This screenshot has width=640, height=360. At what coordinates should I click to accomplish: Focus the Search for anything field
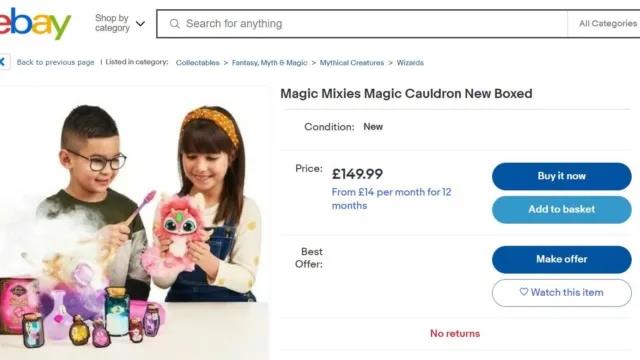[x=362, y=24]
